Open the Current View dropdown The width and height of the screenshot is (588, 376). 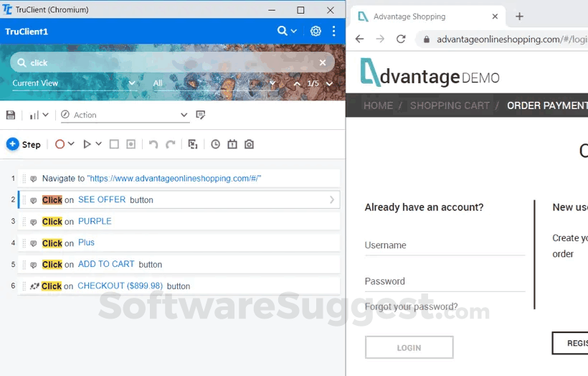[73, 83]
